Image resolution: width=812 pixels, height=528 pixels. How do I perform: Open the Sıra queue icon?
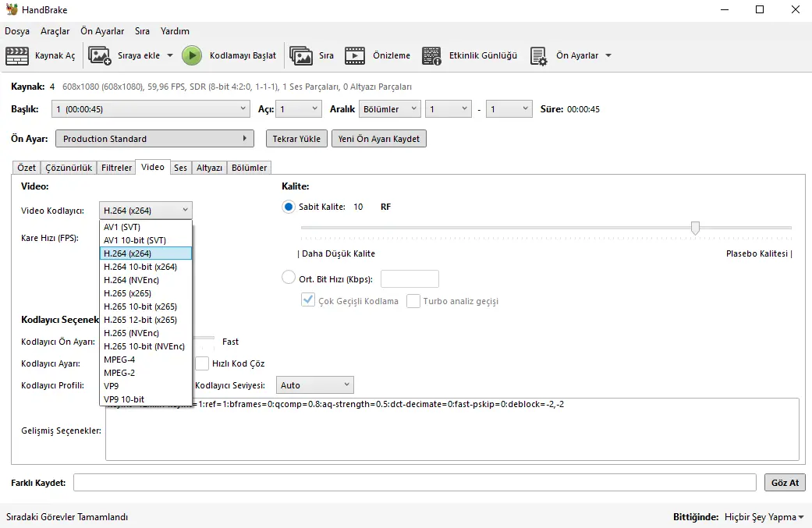pyautogui.click(x=301, y=55)
